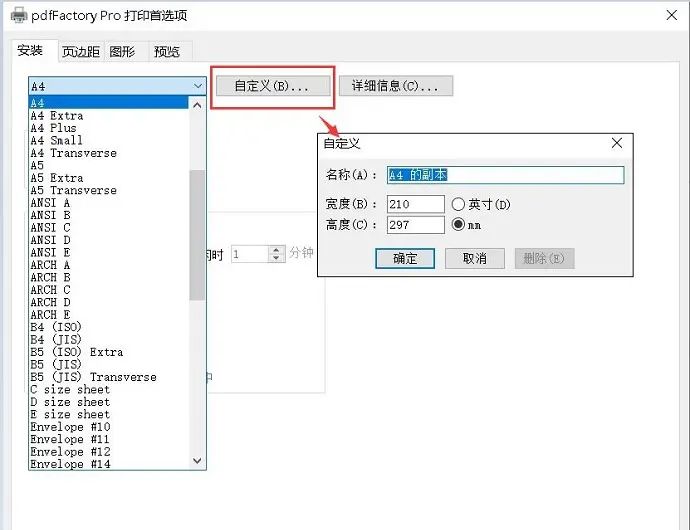Viewport: 690px width, 530px height.
Task: Open 详细信息(C)... dialog
Action: tap(396, 86)
